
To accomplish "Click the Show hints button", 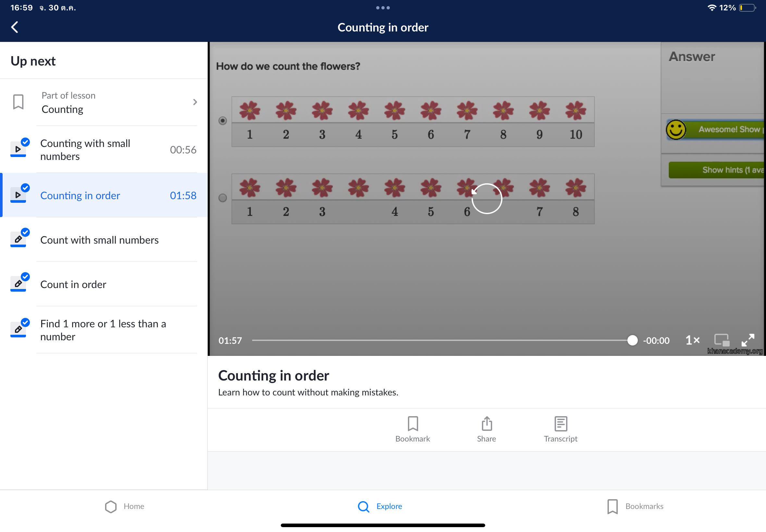I will click(x=717, y=170).
